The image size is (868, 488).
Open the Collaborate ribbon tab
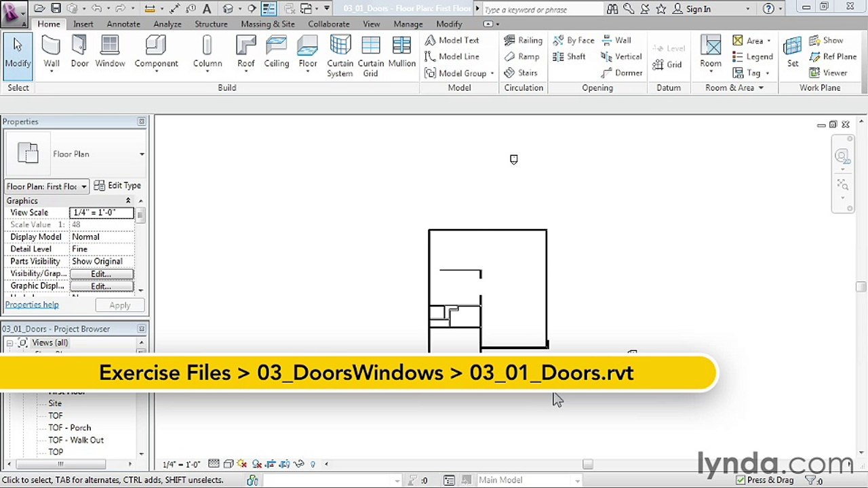coord(329,24)
